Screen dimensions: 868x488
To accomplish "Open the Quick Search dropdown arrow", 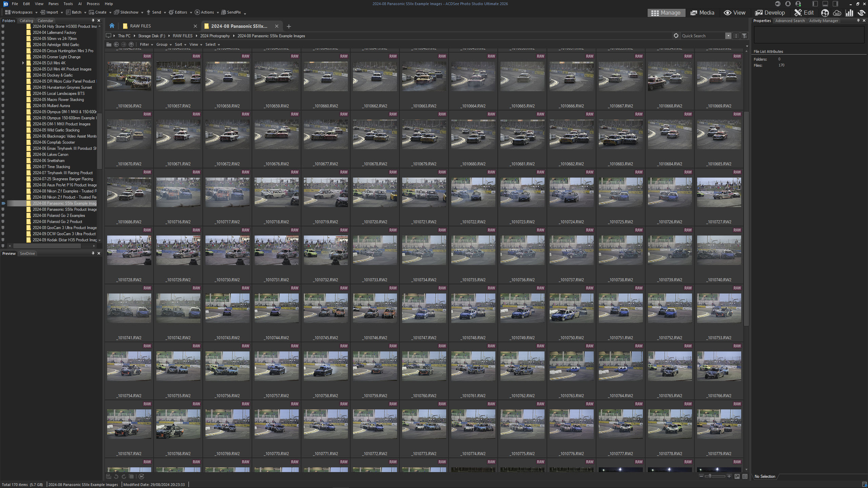I will point(728,36).
